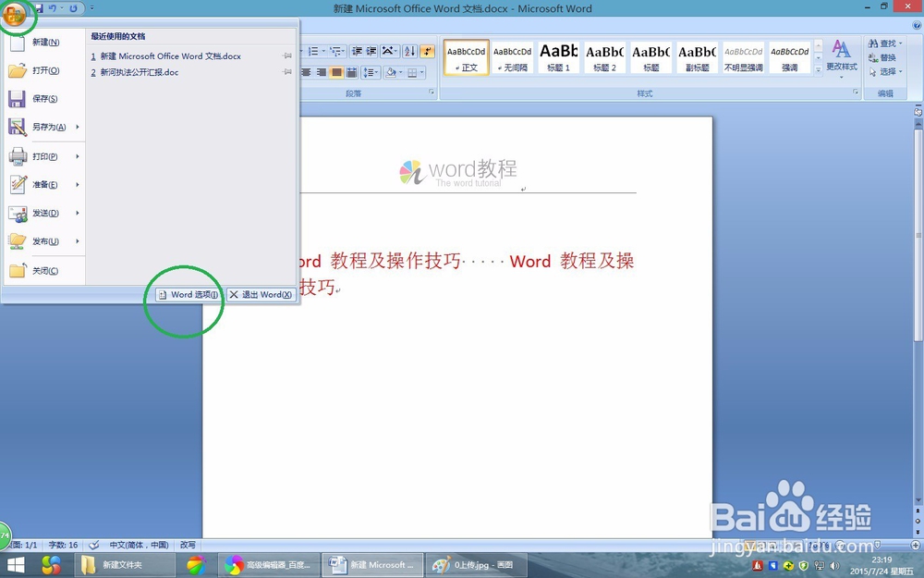Open the 样式 pane dialog launcher

856,92
